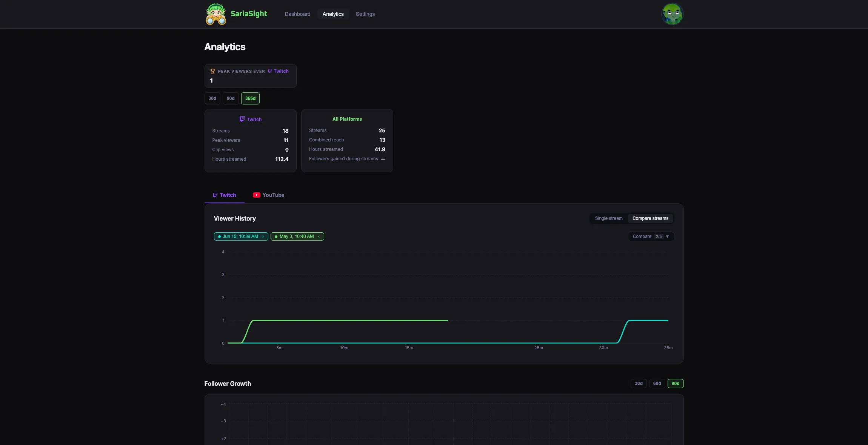Click the green dot on May 3 chip
Viewport: 868px width, 445px height.
click(276, 236)
